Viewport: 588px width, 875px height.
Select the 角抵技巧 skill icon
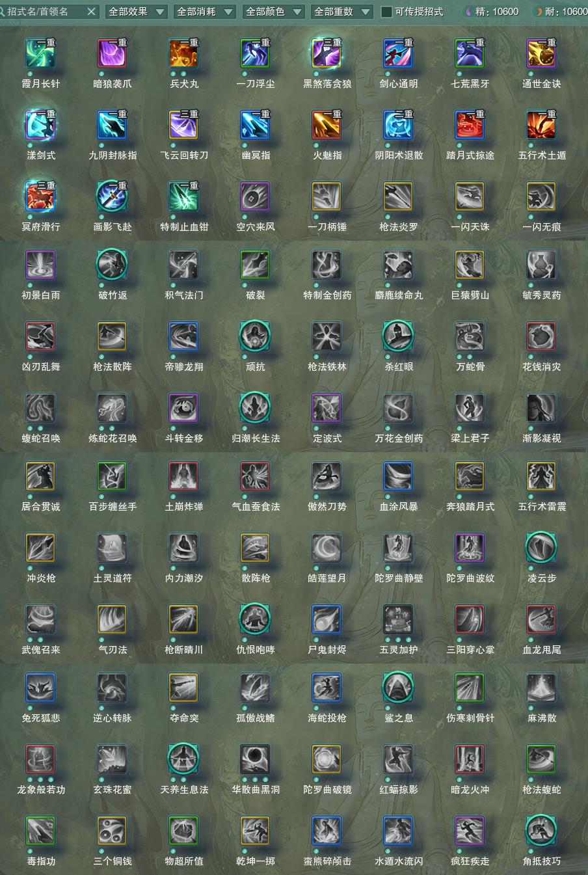click(541, 831)
